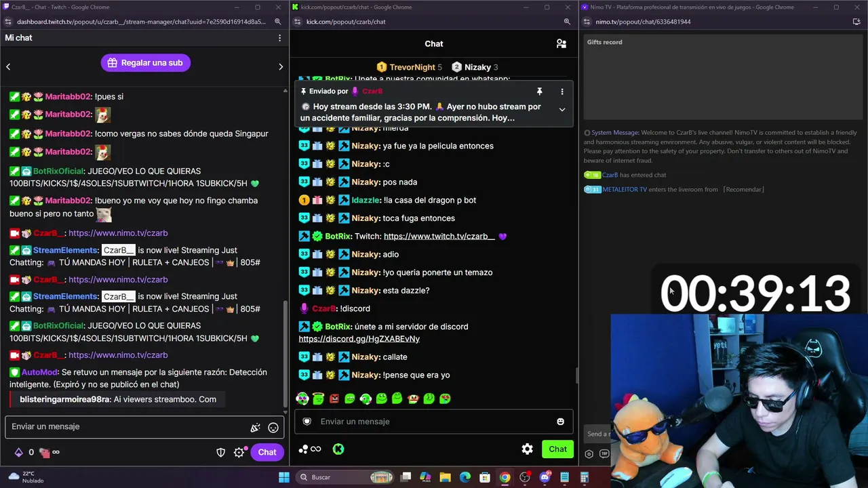Screen dimensions: 868x488
Task: Select the red angry face emote
Action: [x=334, y=399]
